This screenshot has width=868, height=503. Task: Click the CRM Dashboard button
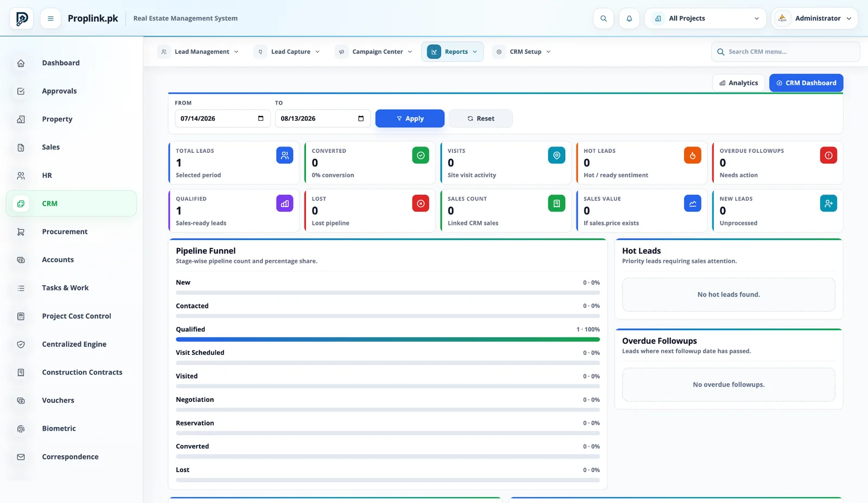click(x=806, y=83)
